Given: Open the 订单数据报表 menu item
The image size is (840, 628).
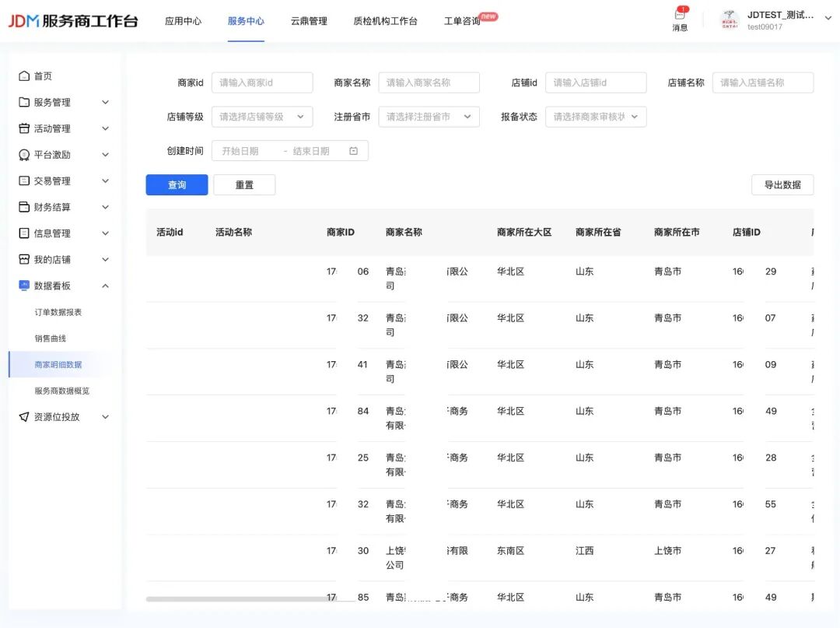Looking at the screenshot, I should click(x=58, y=312).
